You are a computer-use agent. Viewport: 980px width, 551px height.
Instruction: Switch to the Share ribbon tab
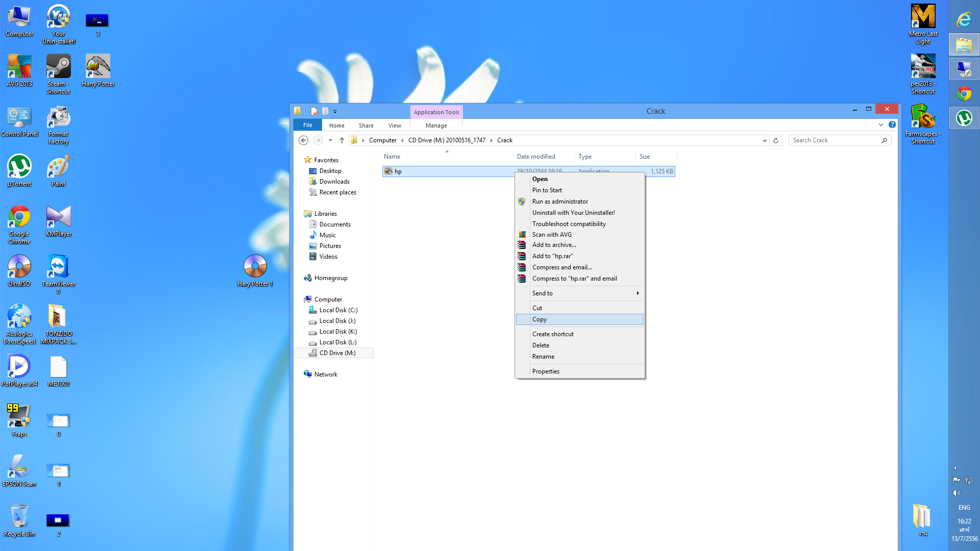(x=366, y=126)
